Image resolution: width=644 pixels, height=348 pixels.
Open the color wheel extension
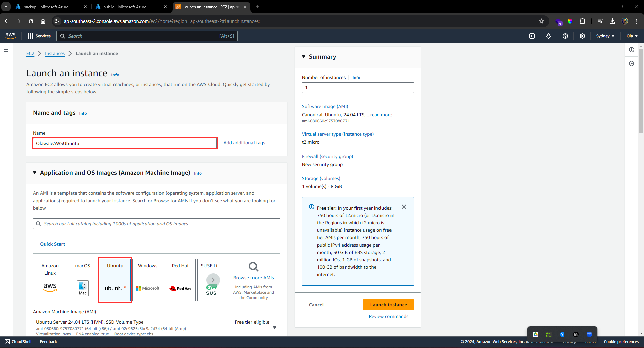coord(570,21)
